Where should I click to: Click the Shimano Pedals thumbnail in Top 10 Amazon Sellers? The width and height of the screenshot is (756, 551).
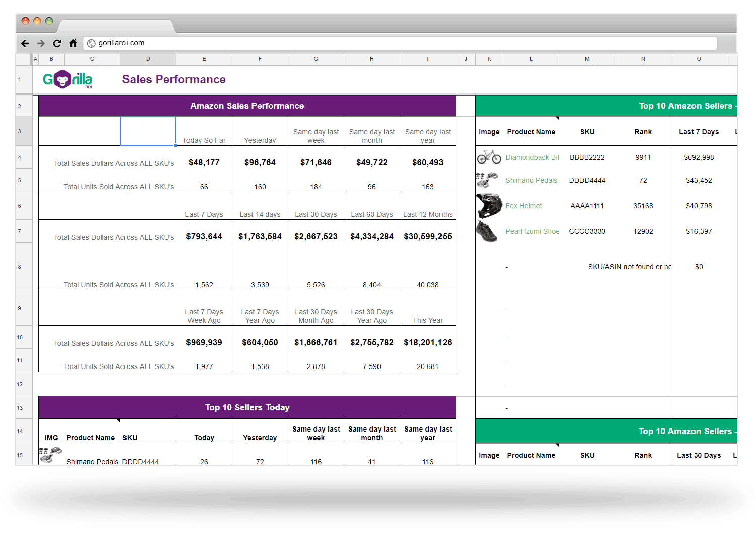tap(487, 180)
